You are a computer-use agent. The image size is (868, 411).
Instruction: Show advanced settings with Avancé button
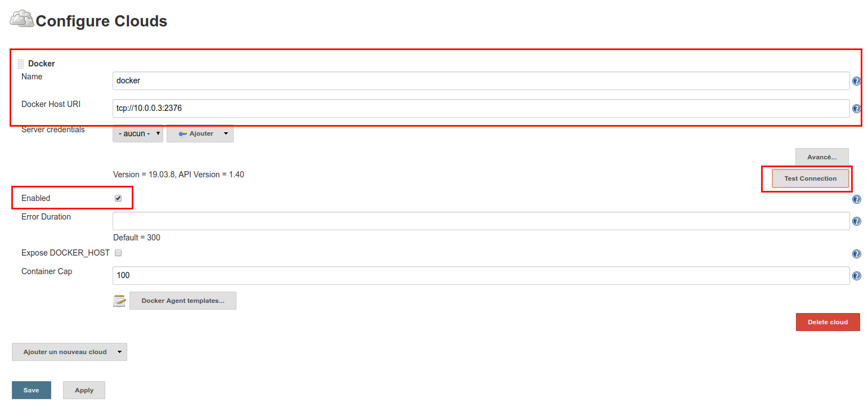pyautogui.click(x=821, y=157)
